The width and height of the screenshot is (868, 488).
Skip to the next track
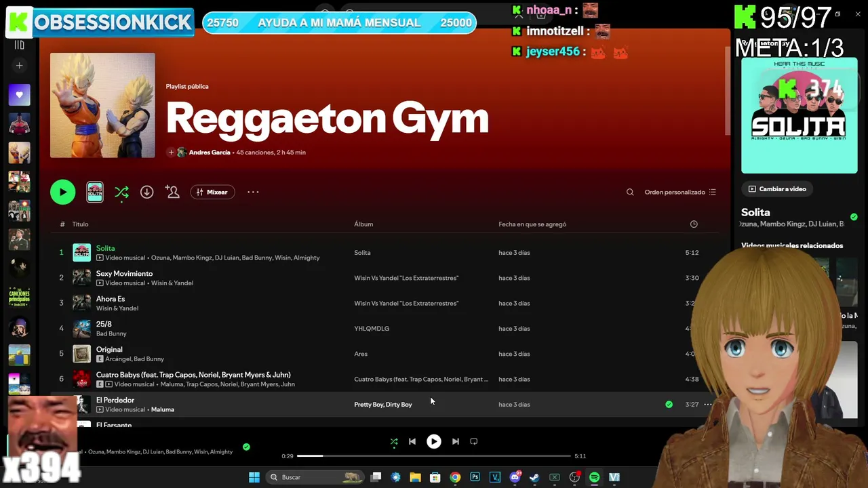click(456, 441)
